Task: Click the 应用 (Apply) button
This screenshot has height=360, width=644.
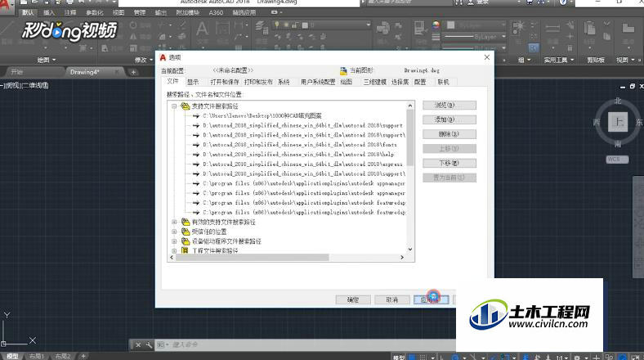Action: point(432,300)
